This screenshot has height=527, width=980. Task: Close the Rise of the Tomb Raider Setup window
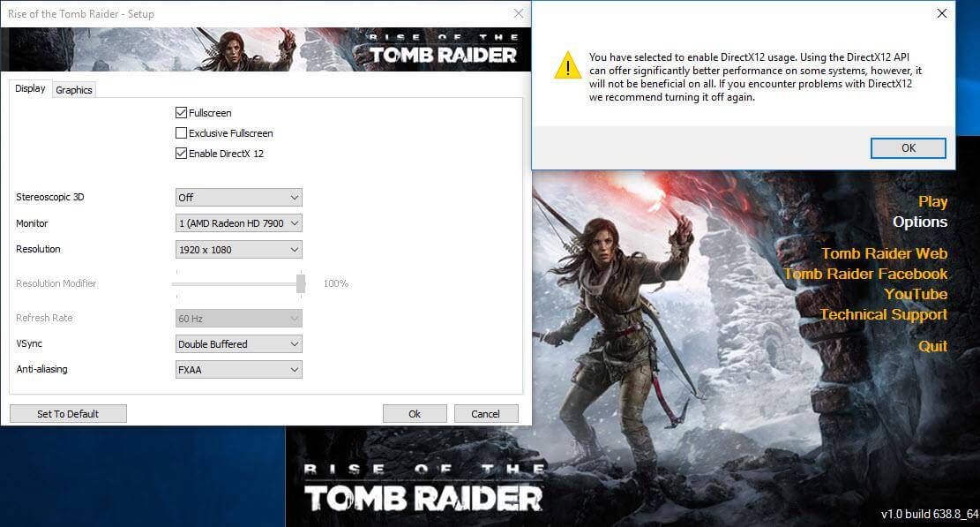tap(518, 13)
